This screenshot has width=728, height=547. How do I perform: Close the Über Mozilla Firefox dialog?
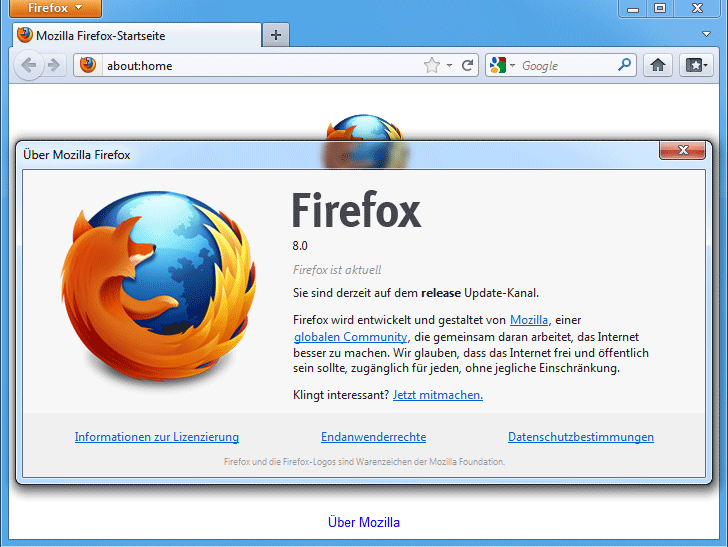(x=682, y=150)
